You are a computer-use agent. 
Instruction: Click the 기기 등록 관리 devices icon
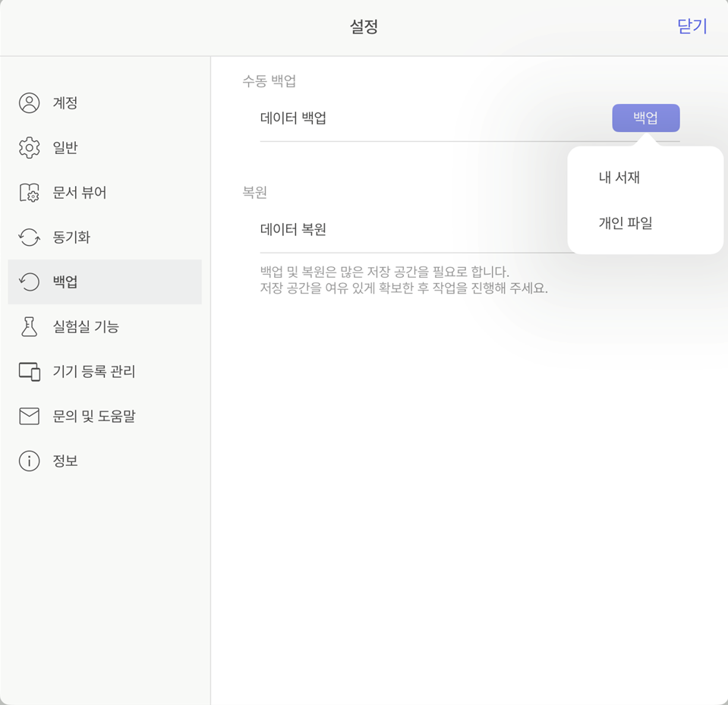[x=29, y=372]
